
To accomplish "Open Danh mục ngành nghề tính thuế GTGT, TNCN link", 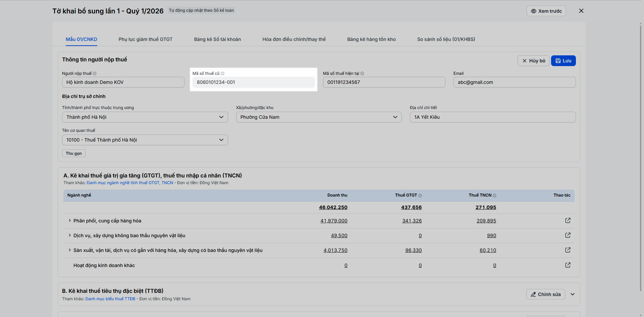I will [130, 183].
